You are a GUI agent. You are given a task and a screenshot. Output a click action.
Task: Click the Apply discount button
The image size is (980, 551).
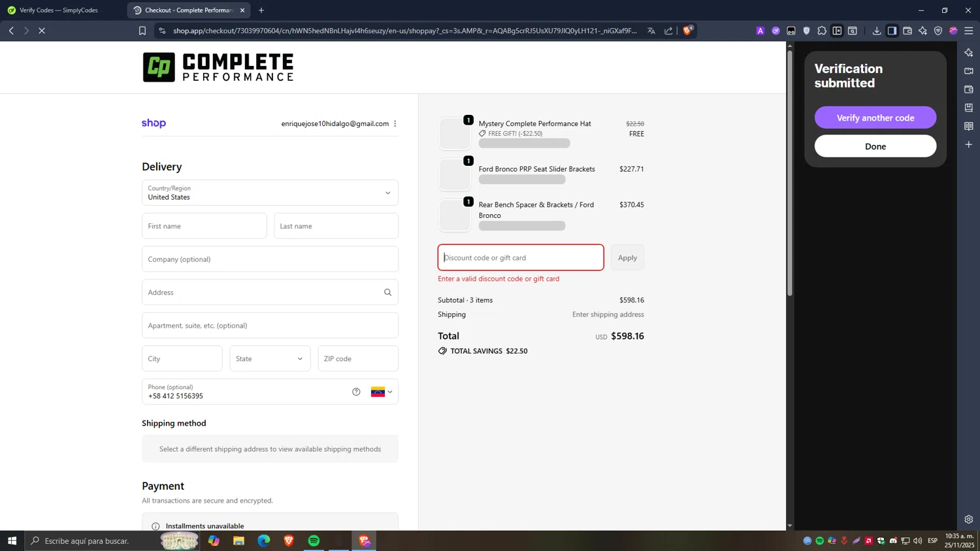pos(627,257)
